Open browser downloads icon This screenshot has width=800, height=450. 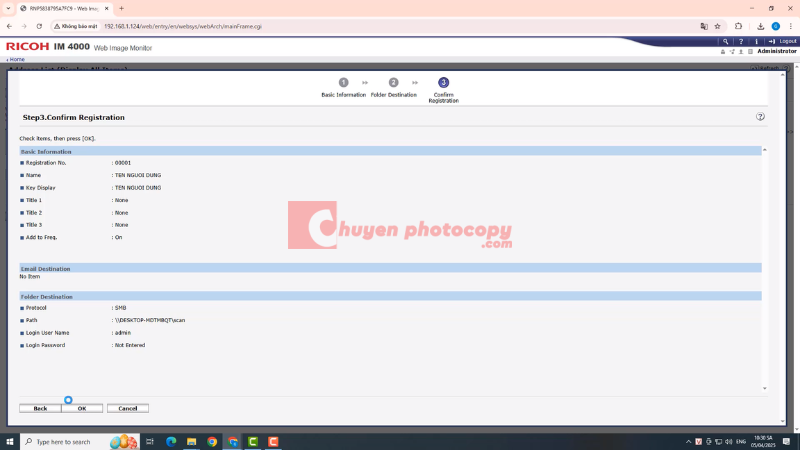click(760, 27)
